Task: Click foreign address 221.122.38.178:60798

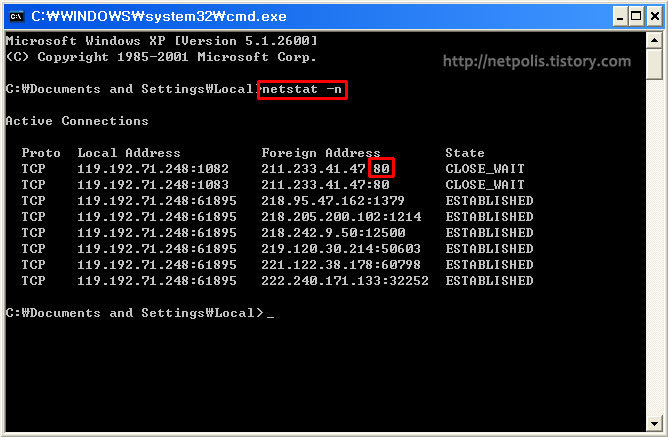Action: click(341, 264)
